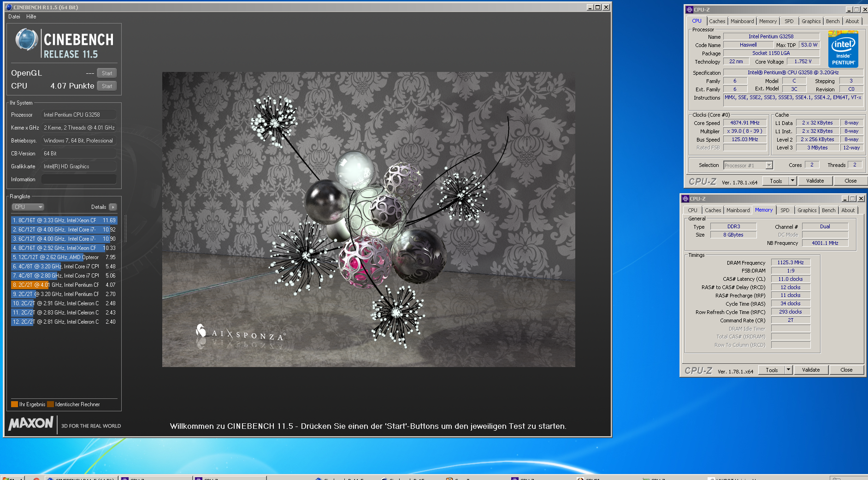Screen dimensions: 868x480
Task: Click Close button in upper CPU-Z window
Action: click(850, 181)
